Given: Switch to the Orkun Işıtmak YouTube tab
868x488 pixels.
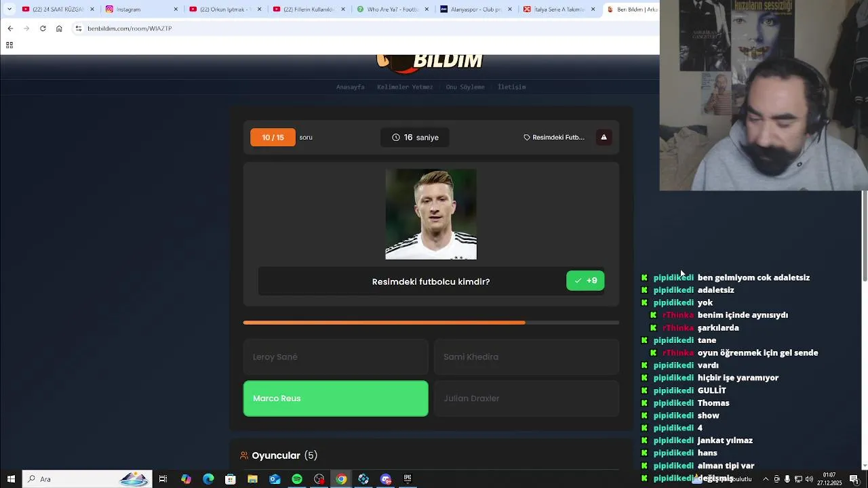Looking at the screenshot, I should (225, 9).
